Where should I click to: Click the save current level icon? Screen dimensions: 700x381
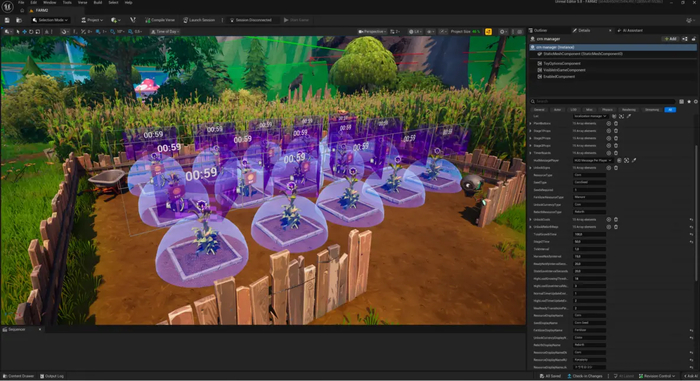click(7, 20)
